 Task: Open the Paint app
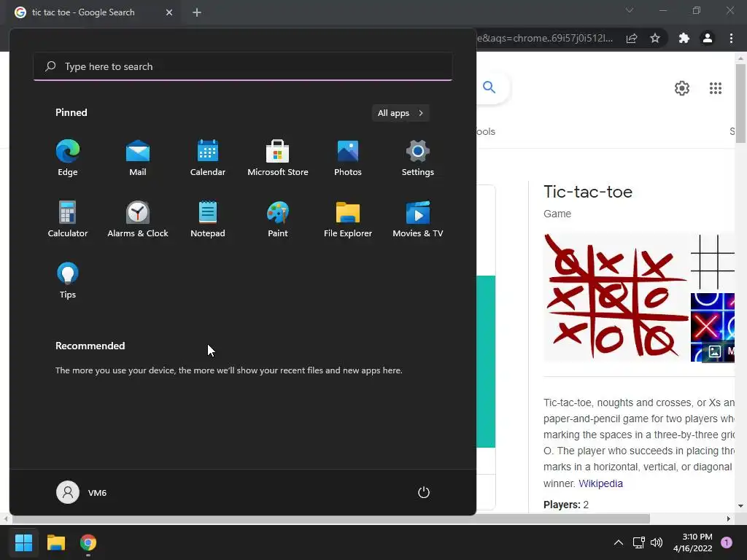click(278, 219)
